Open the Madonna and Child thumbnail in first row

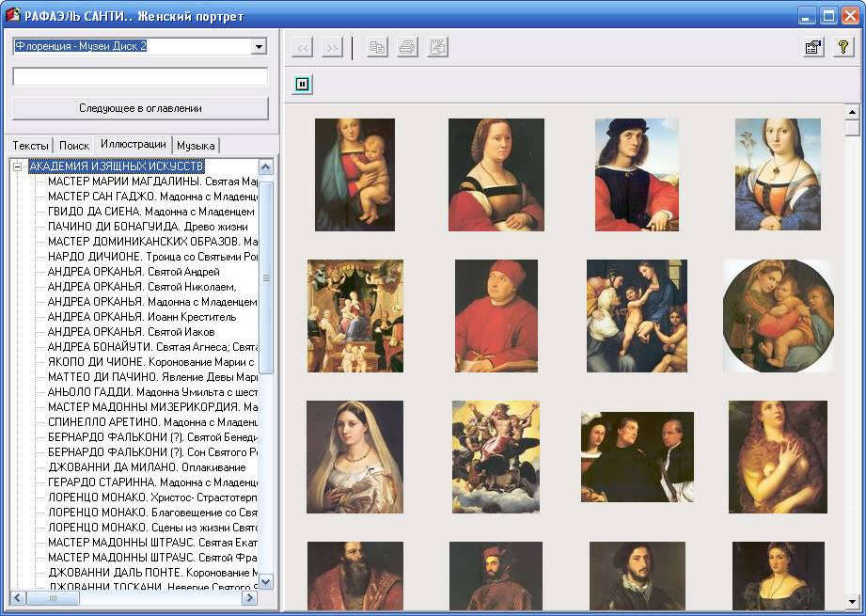tap(354, 175)
